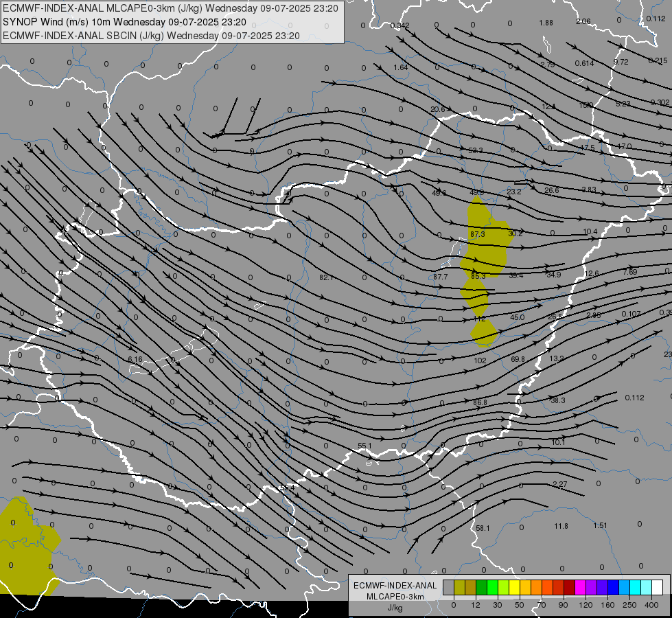
Task: Select map value '6.16'
Action: (135, 360)
